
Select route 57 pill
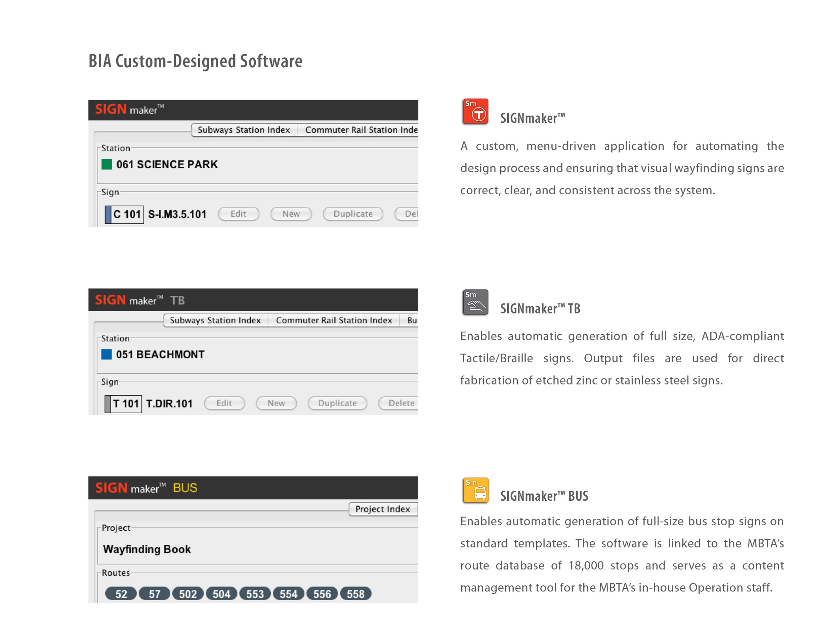(154, 593)
